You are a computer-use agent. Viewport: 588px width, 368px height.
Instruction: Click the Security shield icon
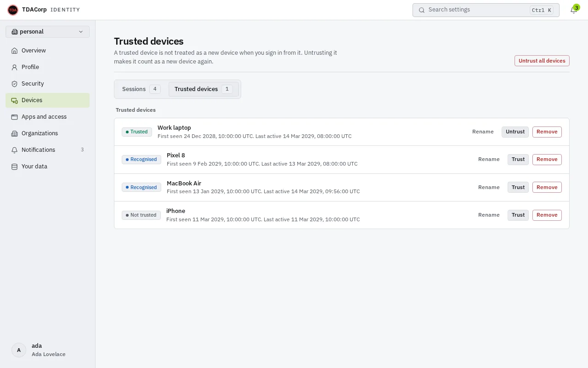14,84
